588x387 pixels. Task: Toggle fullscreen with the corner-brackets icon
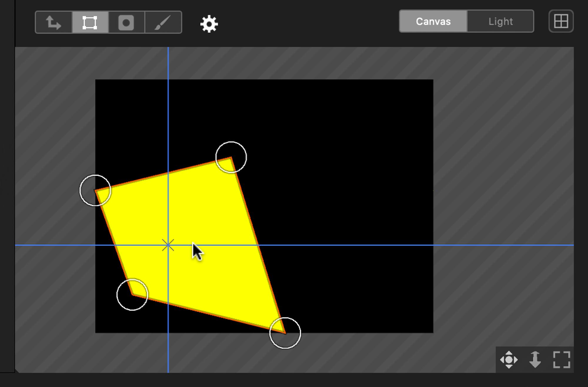(x=562, y=360)
